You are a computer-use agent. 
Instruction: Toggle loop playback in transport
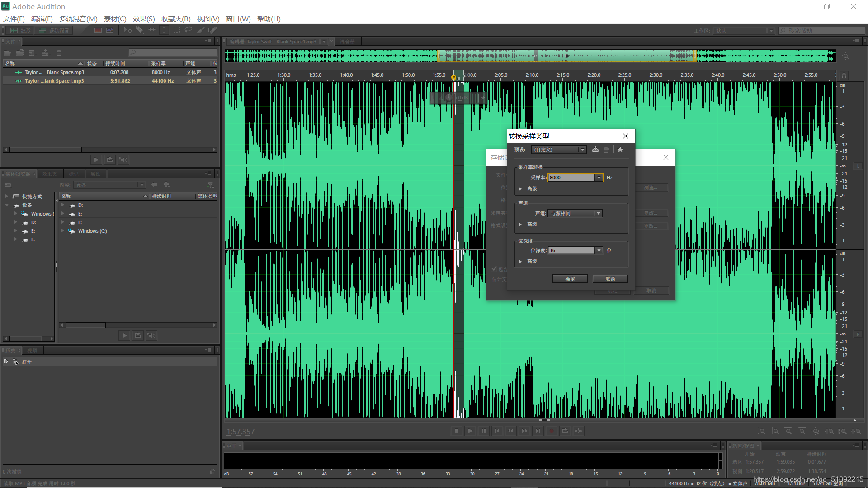(565, 431)
